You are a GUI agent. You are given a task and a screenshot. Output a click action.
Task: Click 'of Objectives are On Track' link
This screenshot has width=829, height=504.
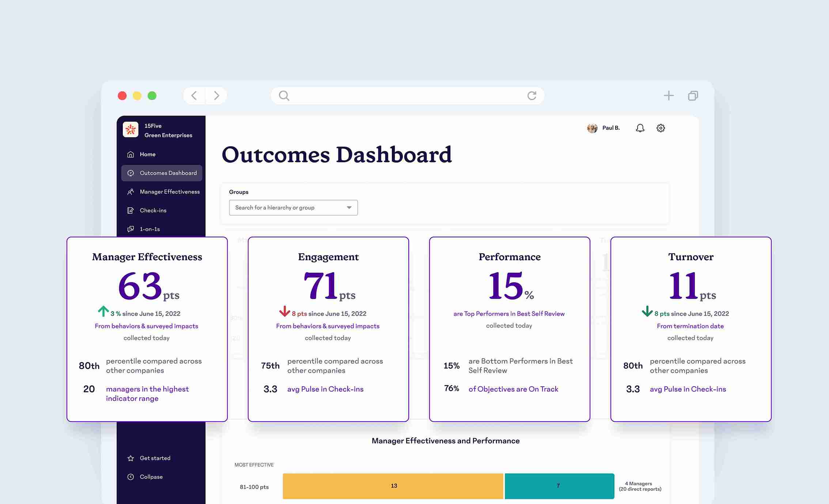coord(513,389)
